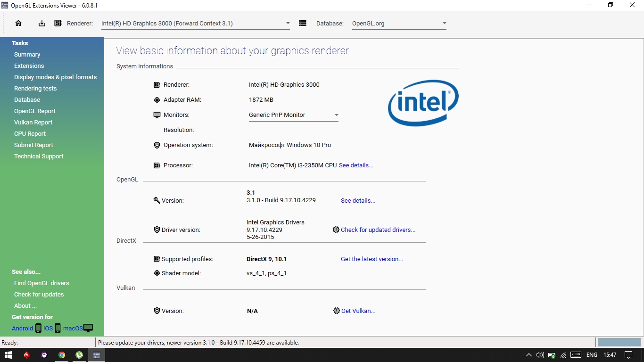Click Get the latest version DirectX link
The image size is (644, 362).
point(372,259)
